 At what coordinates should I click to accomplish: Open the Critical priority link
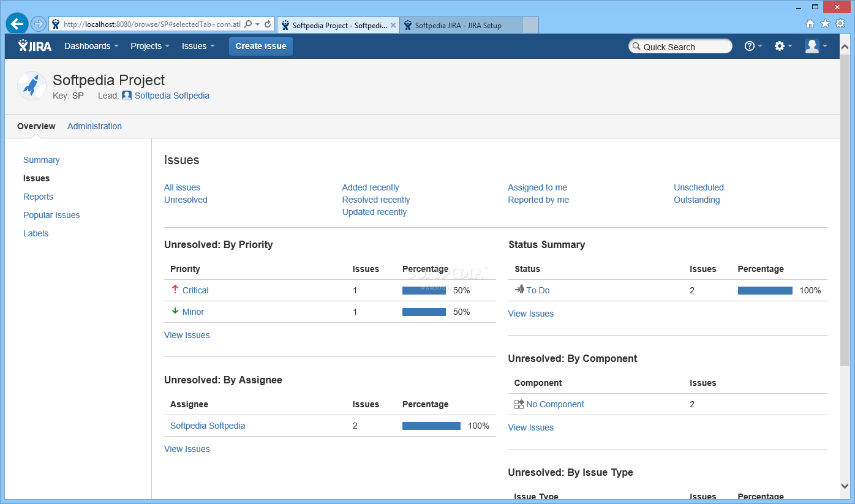195,290
